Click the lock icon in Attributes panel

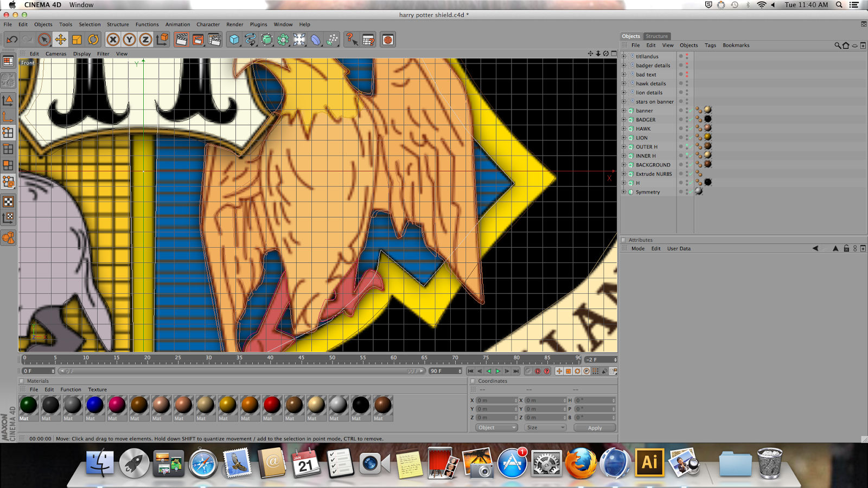(846, 248)
